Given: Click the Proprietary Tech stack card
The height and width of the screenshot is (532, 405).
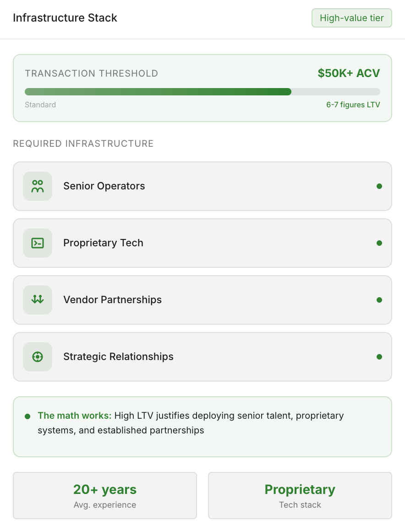Looking at the screenshot, I should pyautogui.click(x=300, y=496).
